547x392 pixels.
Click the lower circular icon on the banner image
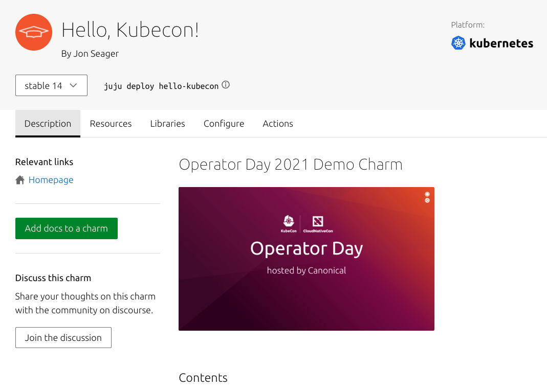tap(427, 201)
